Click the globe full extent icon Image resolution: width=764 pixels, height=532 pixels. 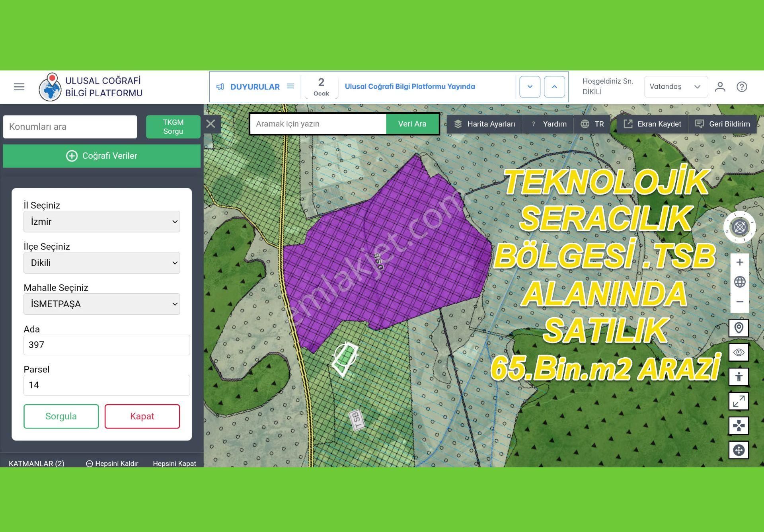pos(739,282)
